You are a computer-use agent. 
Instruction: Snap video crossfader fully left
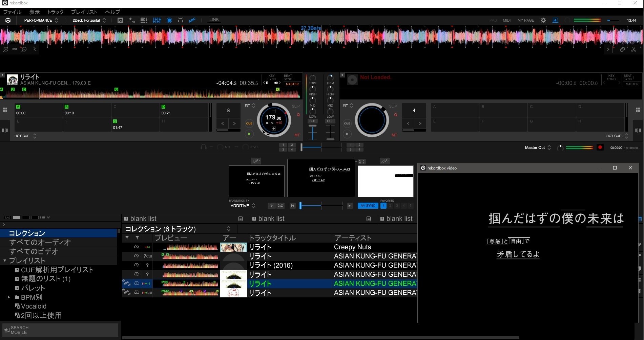pos(293,206)
